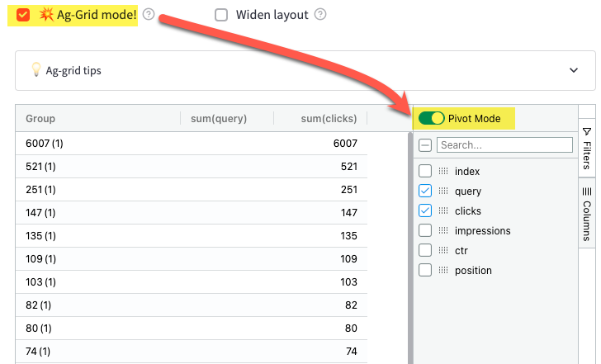Viewport: 601px width, 364px height.
Task: Click the Group column header
Action: click(40, 119)
